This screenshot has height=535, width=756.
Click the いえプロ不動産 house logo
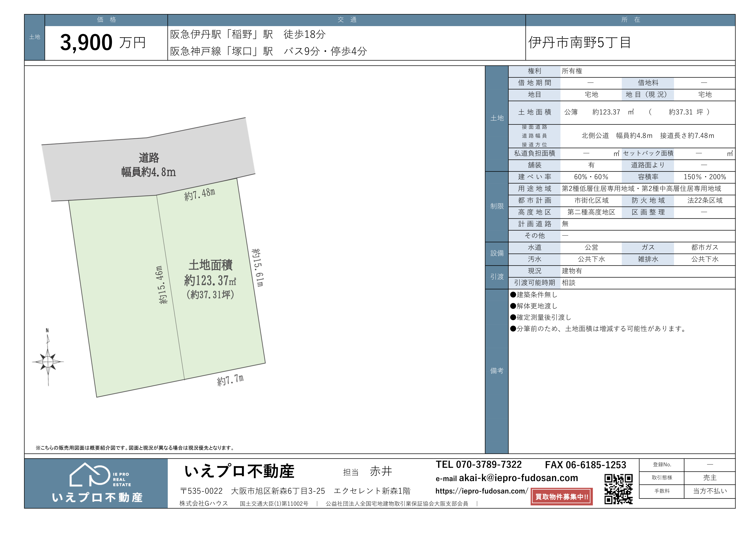pos(89,475)
